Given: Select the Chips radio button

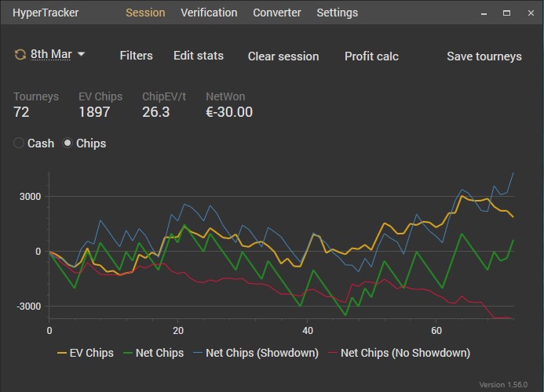Looking at the screenshot, I should [68, 143].
